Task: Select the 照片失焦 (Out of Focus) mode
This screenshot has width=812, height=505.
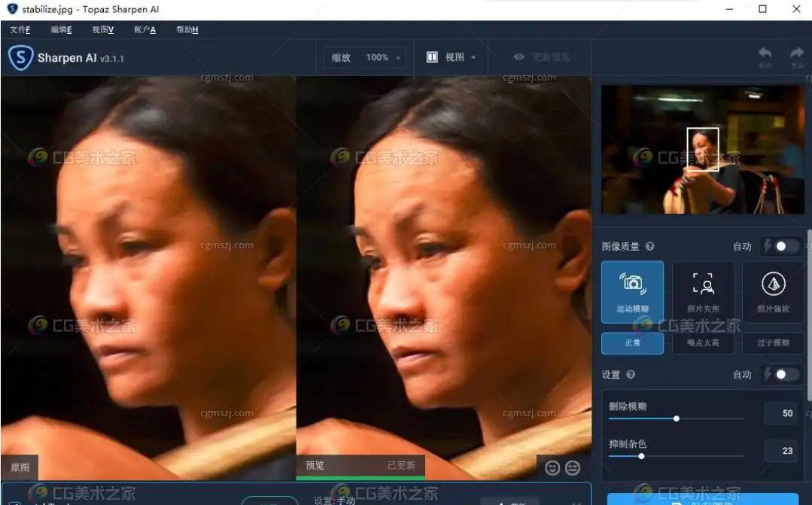Action: [703, 292]
